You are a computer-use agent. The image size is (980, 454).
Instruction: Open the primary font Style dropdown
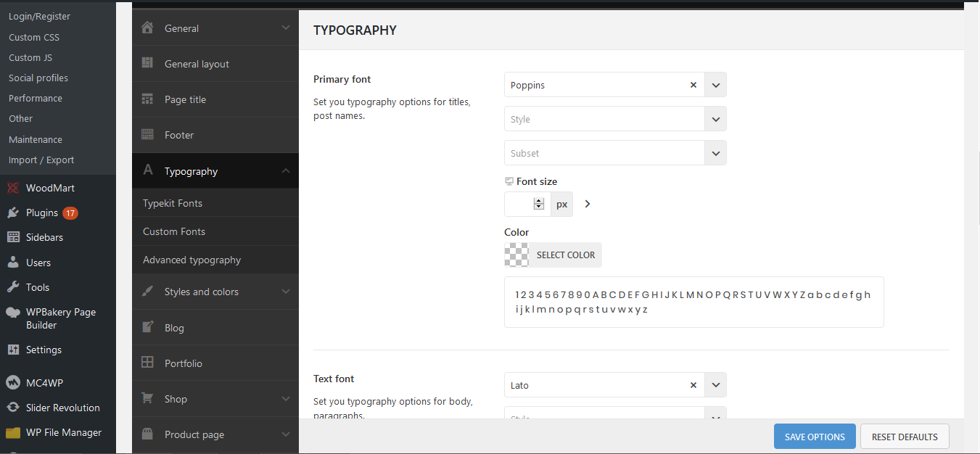715,119
